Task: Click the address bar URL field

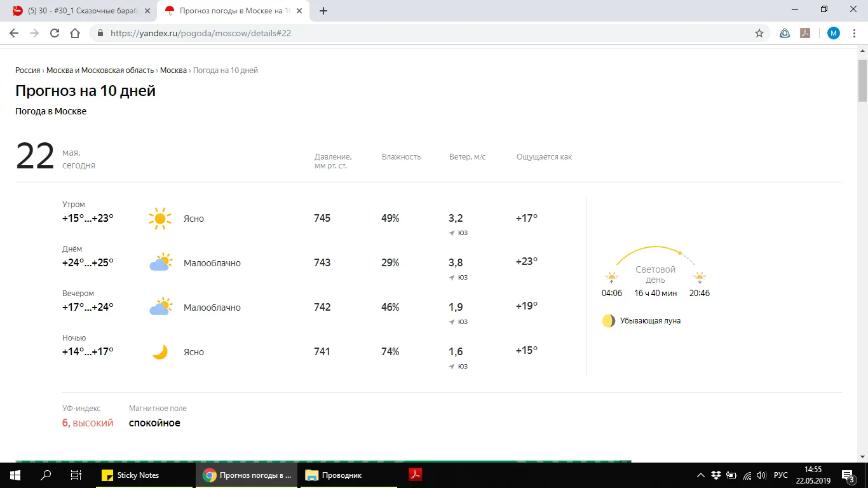Action: click(x=381, y=33)
